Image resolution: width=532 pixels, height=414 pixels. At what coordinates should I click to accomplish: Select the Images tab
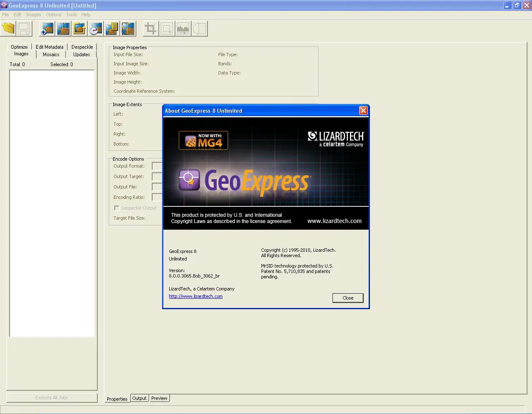[x=21, y=54]
